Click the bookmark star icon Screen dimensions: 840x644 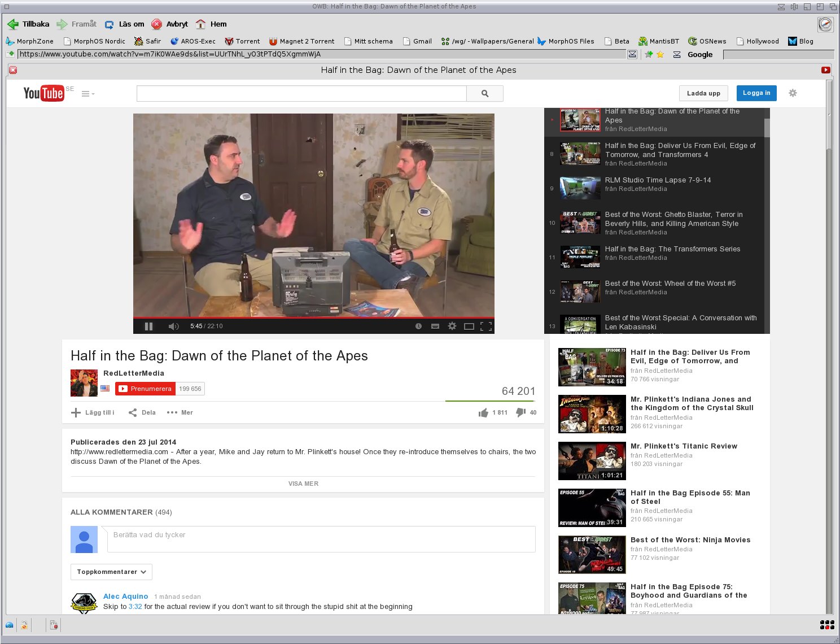(x=660, y=54)
